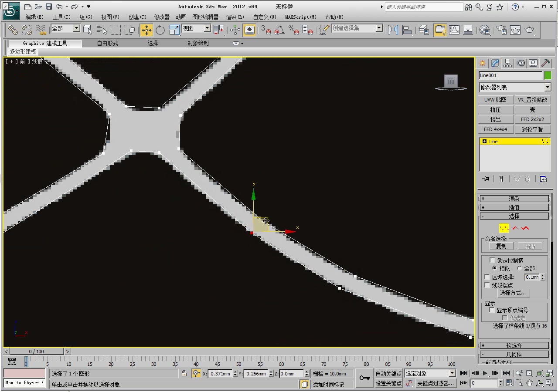
Task: Click the 挤出 modifier button
Action: pyautogui.click(x=495, y=119)
